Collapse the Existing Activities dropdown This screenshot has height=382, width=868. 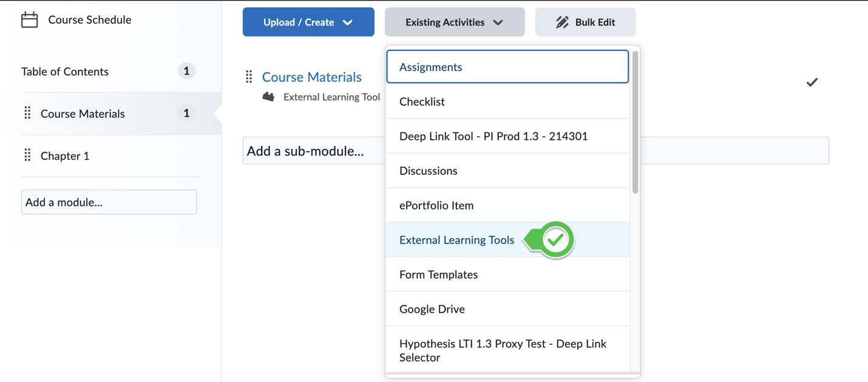[454, 22]
